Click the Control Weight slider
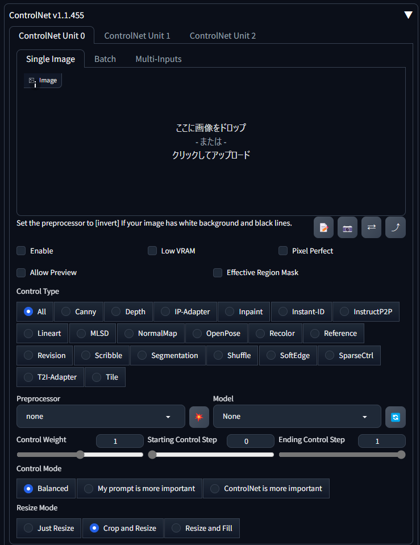The width and height of the screenshot is (420, 545). [x=80, y=455]
